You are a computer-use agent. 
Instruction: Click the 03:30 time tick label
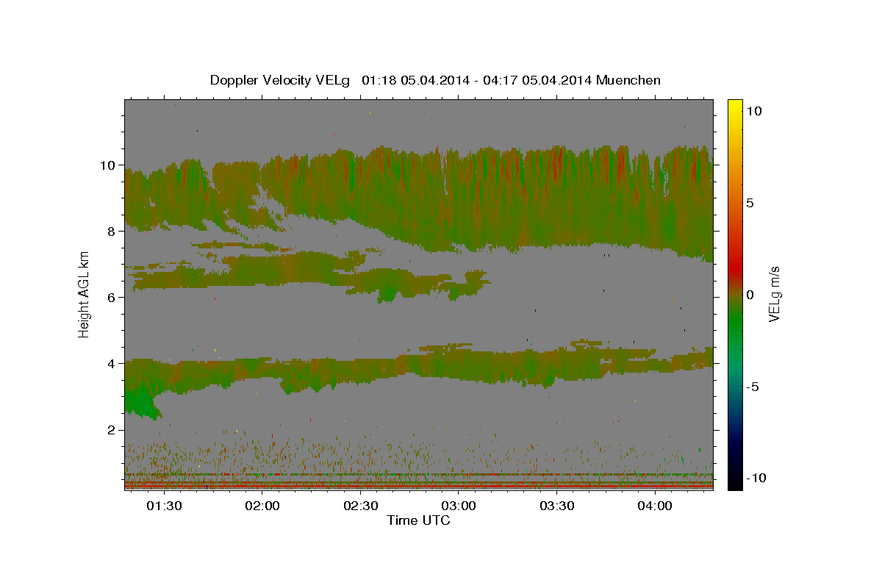556,506
